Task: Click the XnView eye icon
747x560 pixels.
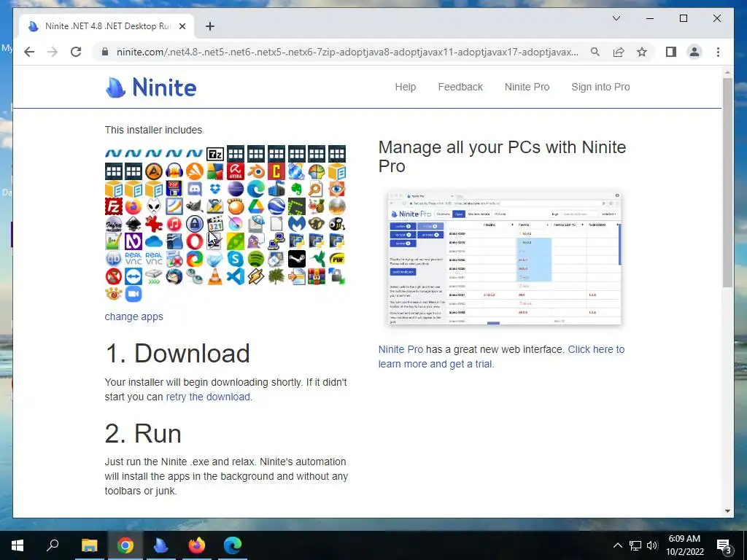Action: [113, 295]
